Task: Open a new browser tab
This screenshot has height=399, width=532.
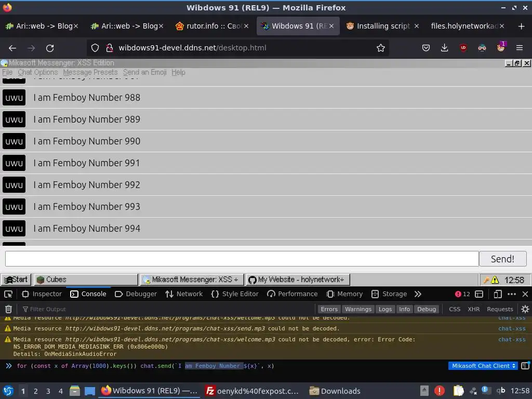Action: tap(522, 26)
